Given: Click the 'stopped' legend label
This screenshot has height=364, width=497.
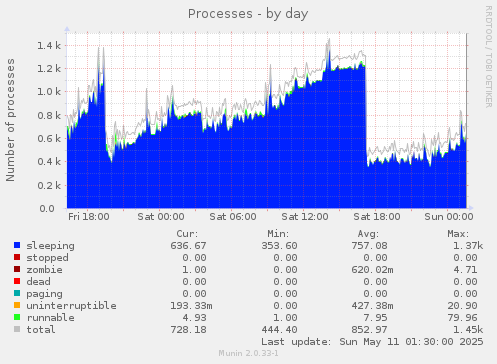Looking at the screenshot, I should click(x=47, y=258).
